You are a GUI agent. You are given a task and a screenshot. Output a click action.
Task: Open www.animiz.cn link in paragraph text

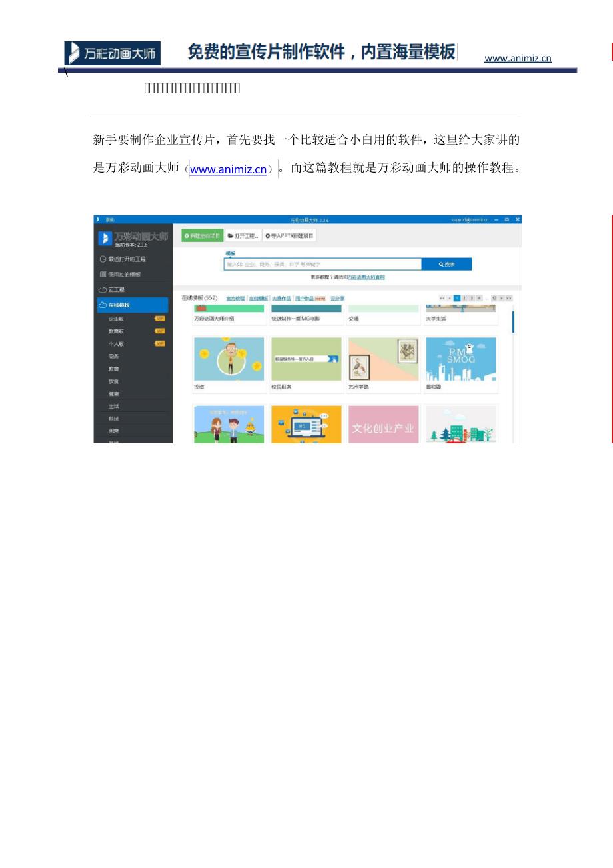pos(228,169)
